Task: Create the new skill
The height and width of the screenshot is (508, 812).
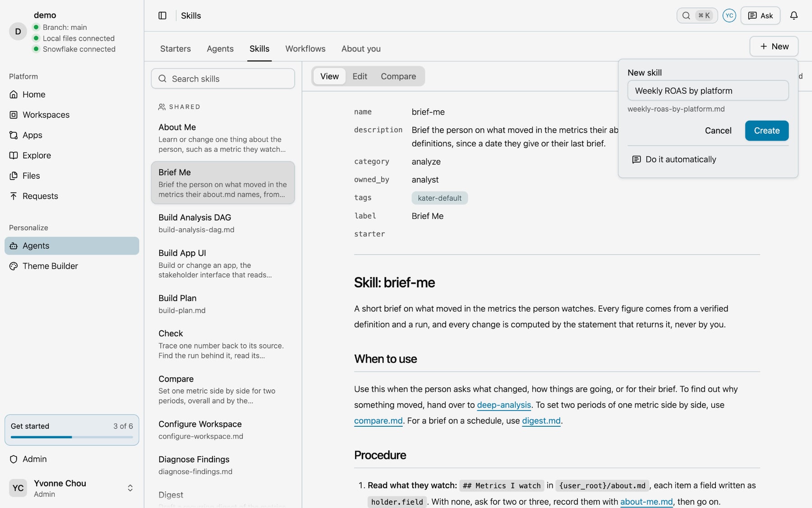Action: [x=766, y=130]
